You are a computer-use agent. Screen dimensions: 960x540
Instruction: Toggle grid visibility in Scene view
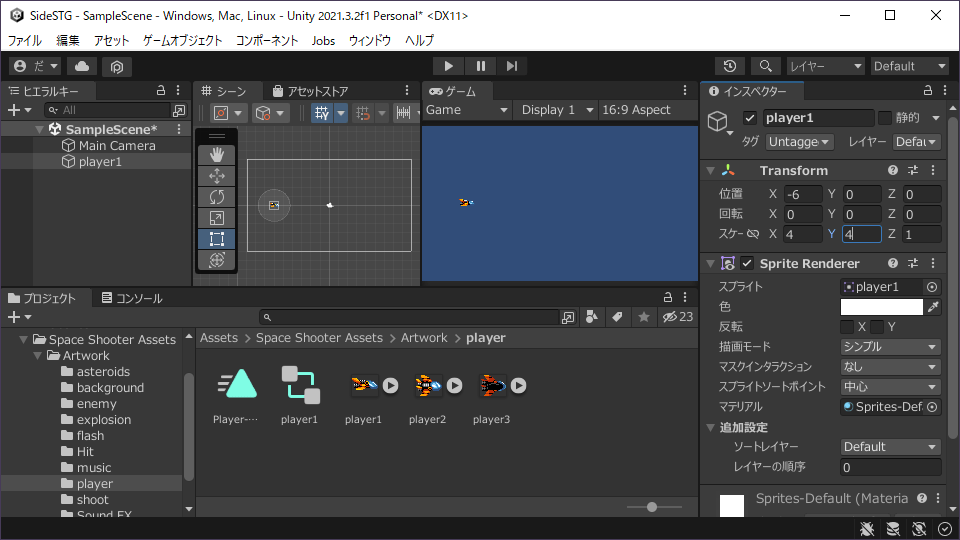(x=322, y=113)
